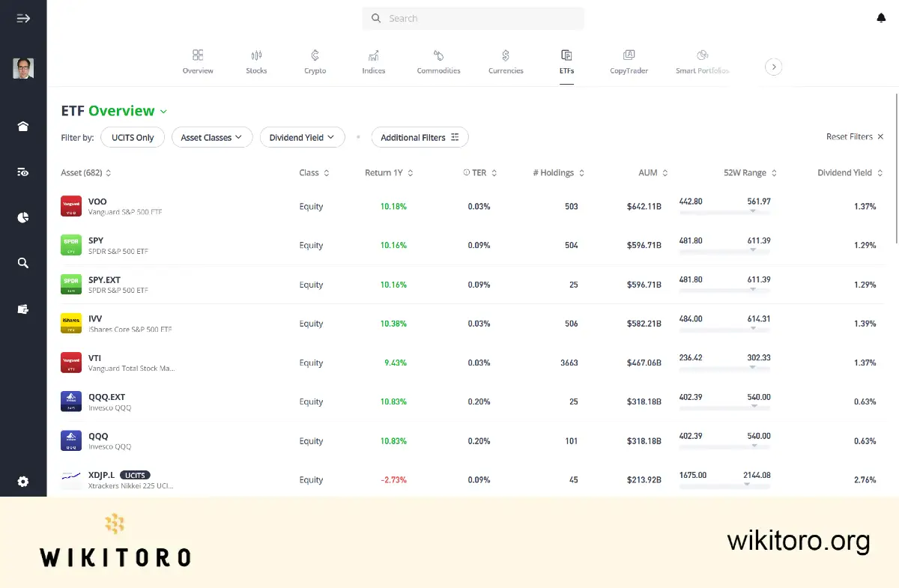Open the XDJP.L ticker name
The height and width of the screenshot is (588, 899).
pyautogui.click(x=102, y=475)
